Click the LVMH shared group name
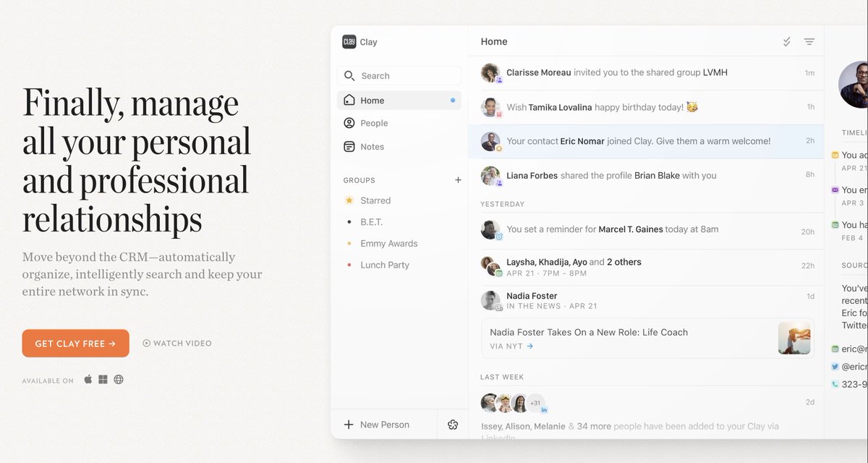 [715, 73]
